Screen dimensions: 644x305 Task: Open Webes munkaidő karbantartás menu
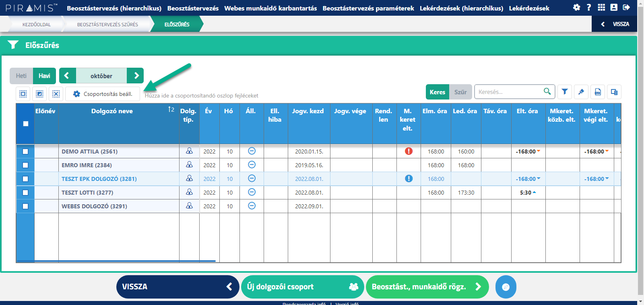click(270, 8)
